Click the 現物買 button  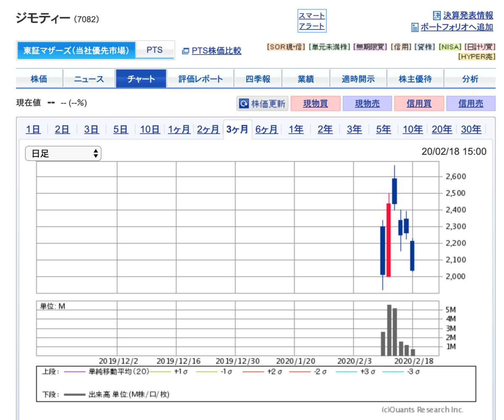pyautogui.click(x=315, y=104)
